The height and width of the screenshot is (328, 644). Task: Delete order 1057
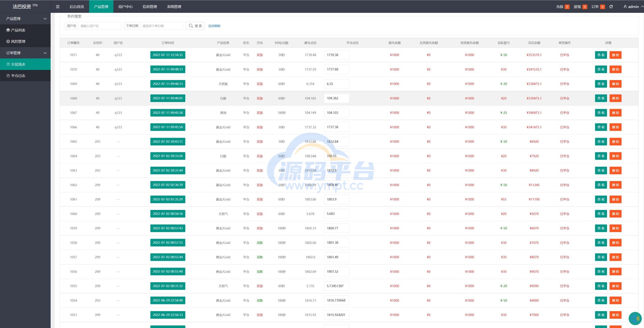615,257
